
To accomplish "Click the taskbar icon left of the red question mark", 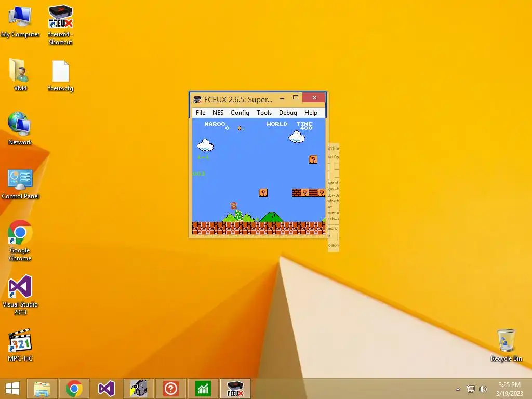I will [138, 389].
